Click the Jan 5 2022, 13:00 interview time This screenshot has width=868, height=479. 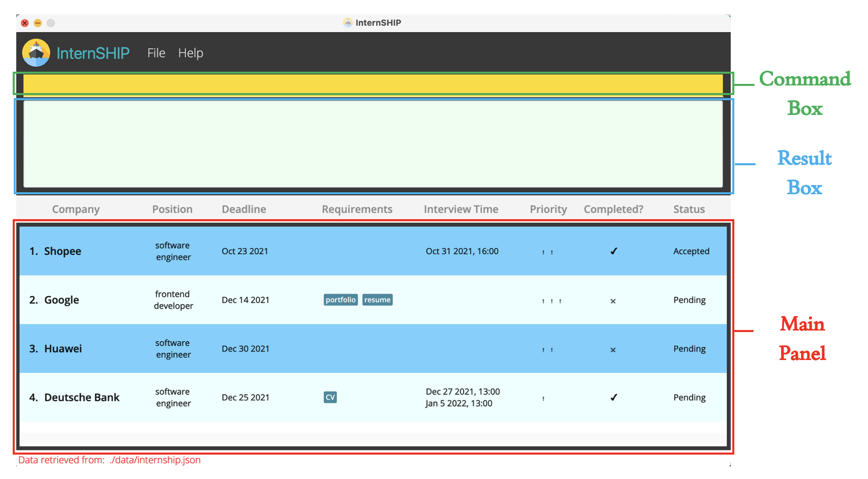click(459, 403)
